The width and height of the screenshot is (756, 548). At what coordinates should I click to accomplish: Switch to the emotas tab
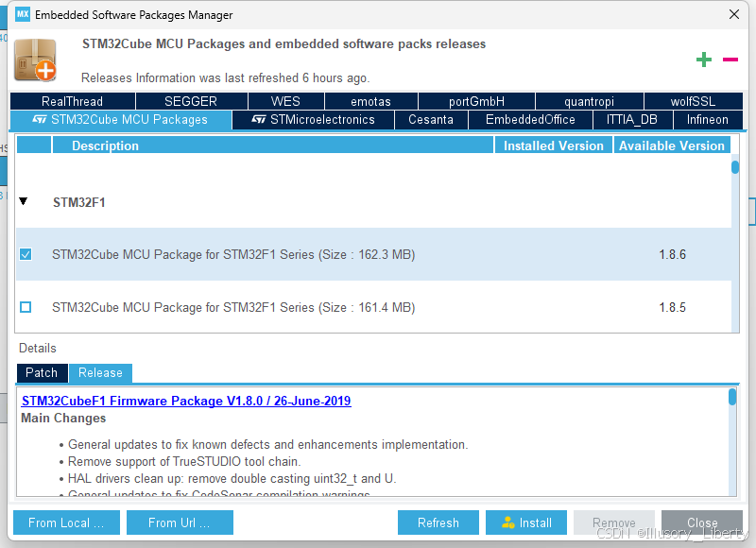tap(370, 101)
